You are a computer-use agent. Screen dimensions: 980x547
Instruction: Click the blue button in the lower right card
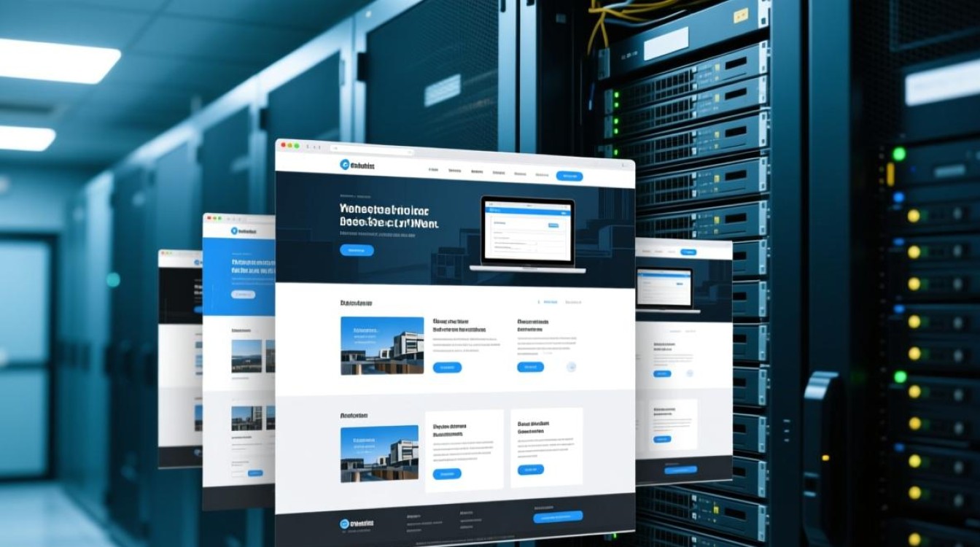pyautogui.click(x=530, y=470)
